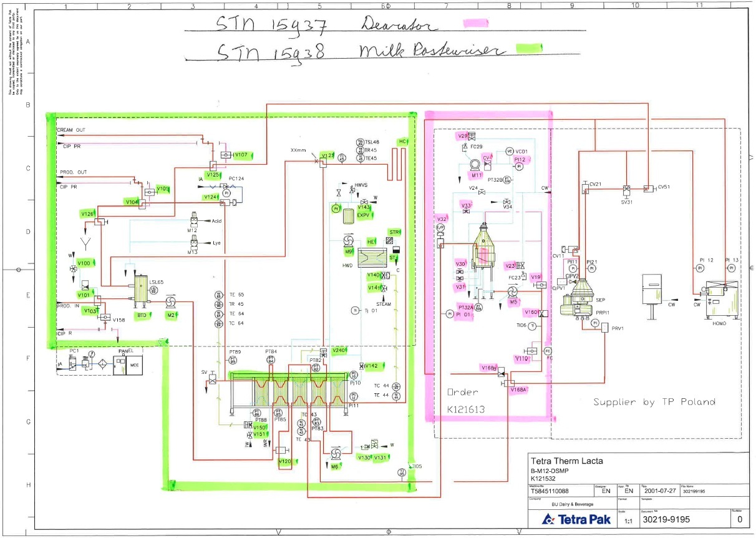Select the Supplier by TP Poland text
This screenshot has width=756, height=538.
coord(654,402)
